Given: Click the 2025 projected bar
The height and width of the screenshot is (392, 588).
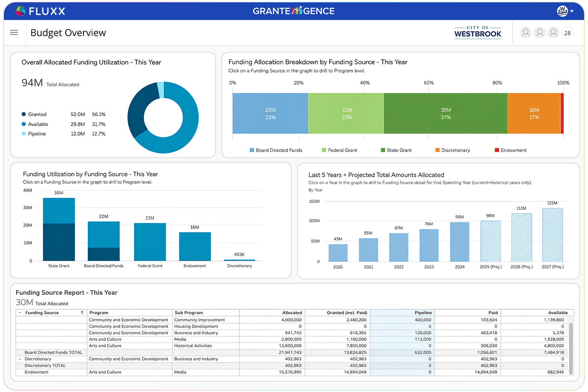Looking at the screenshot, I should point(490,241).
